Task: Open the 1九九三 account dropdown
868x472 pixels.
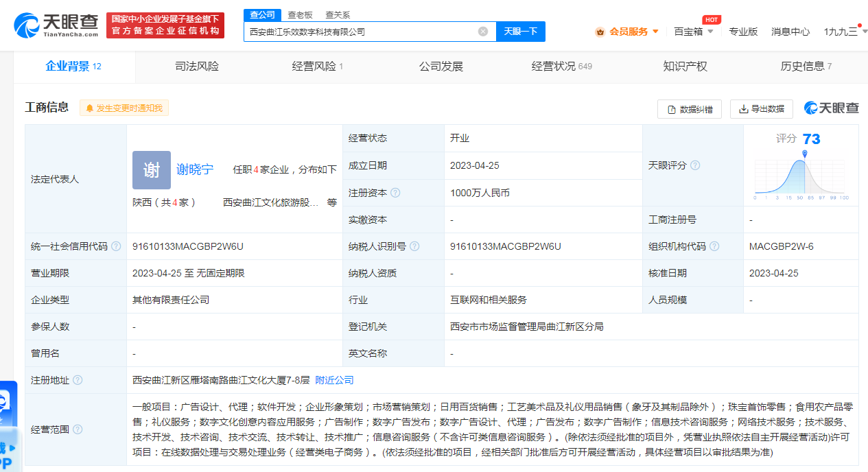Action: (845, 32)
